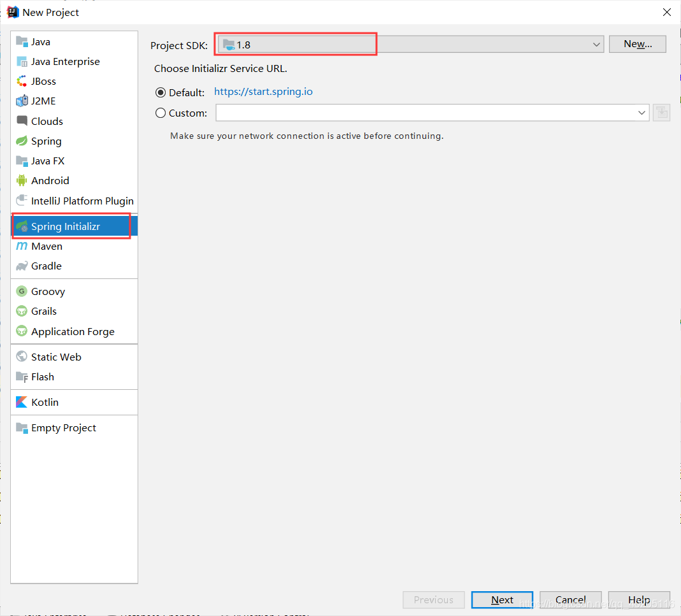681x616 pixels.
Task: Select Grails text entry
Action: [x=44, y=311]
